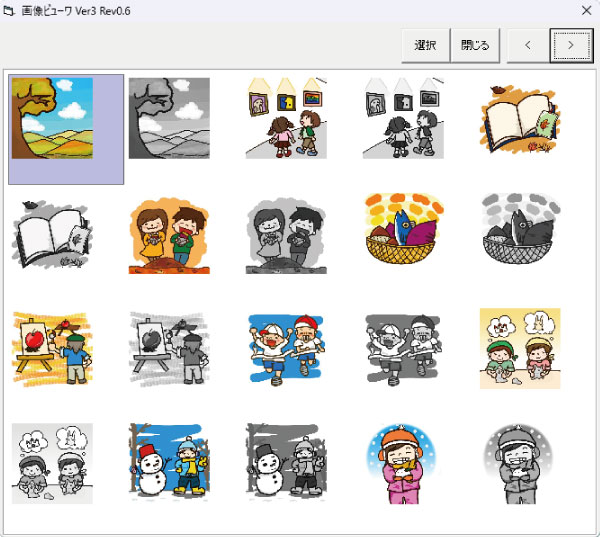
Task: Select grayscale snowman with child thumbnail
Action: coord(287,462)
